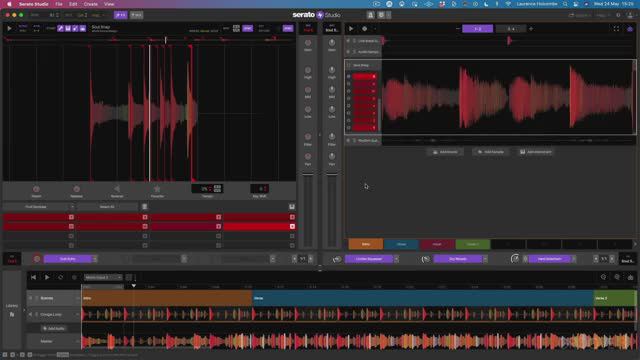This screenshot has width=640, height=360.
Task: Click the settings gear in the top right toolbar
Action: tap(618, 15)
